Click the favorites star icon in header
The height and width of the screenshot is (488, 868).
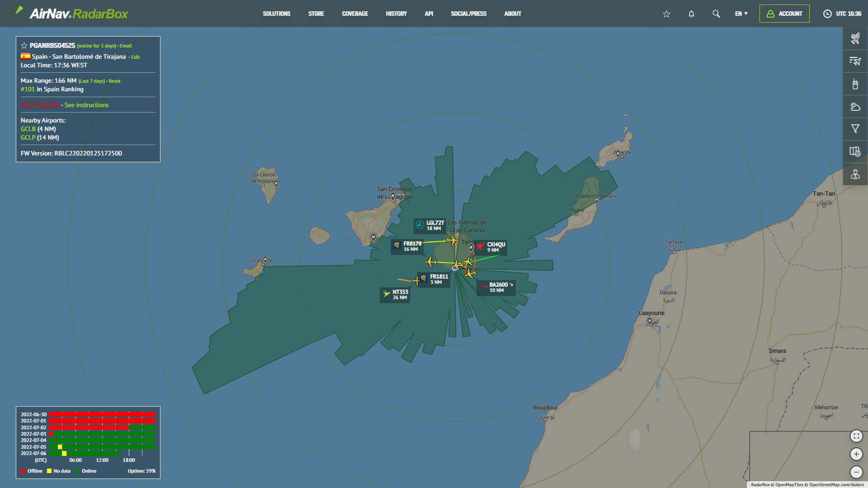click(666, 14)
